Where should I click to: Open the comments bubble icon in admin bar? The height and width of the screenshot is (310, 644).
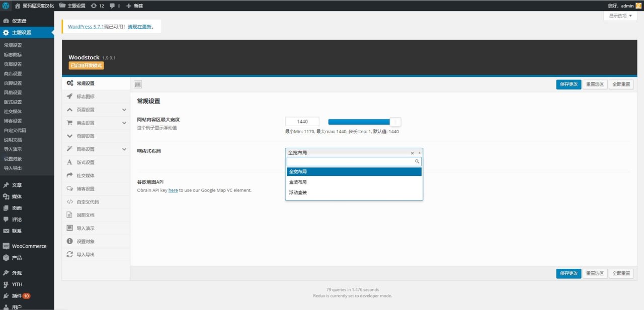(x=115, y=6)
